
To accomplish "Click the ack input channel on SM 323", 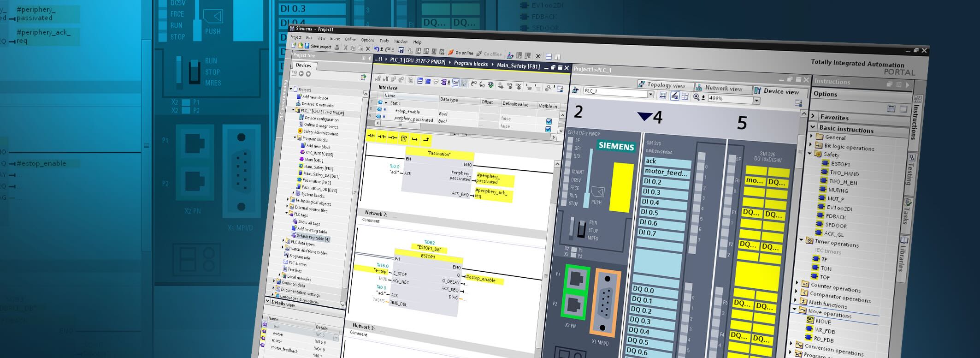I will tap(667, 161).
